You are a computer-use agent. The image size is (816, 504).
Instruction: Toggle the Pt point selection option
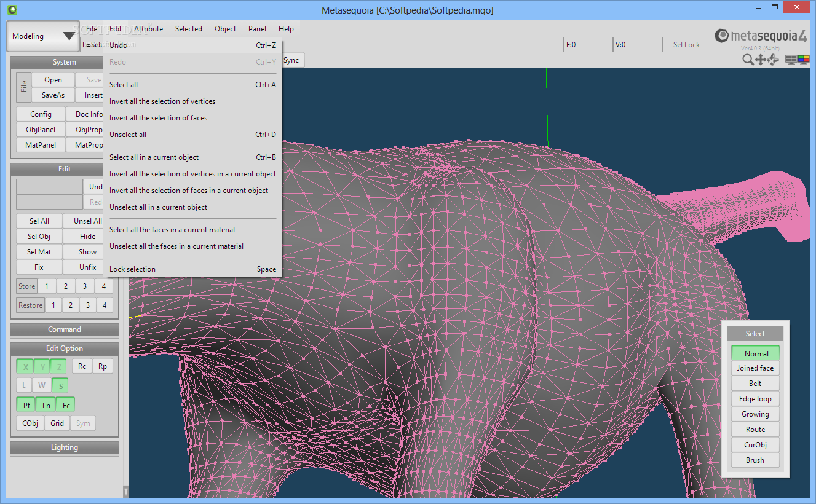point(26,405)
